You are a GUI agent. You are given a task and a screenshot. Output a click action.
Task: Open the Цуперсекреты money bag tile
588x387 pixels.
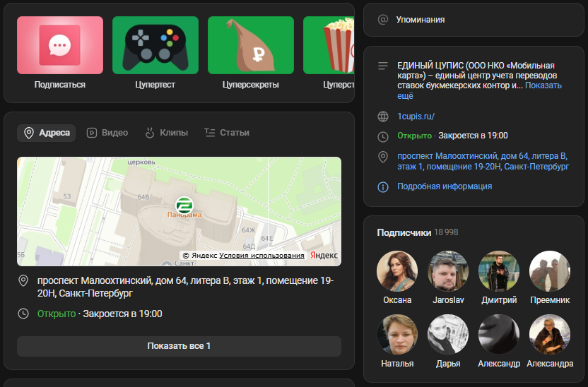250,45
